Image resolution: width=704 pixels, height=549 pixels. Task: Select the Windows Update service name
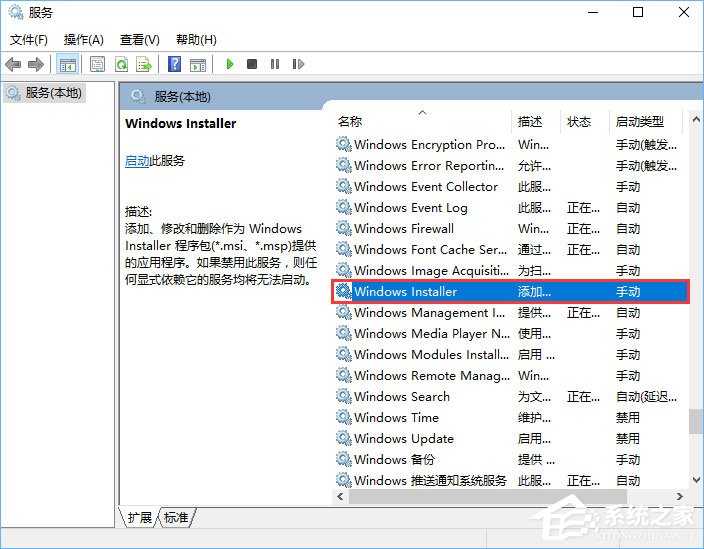click(404, 438)
